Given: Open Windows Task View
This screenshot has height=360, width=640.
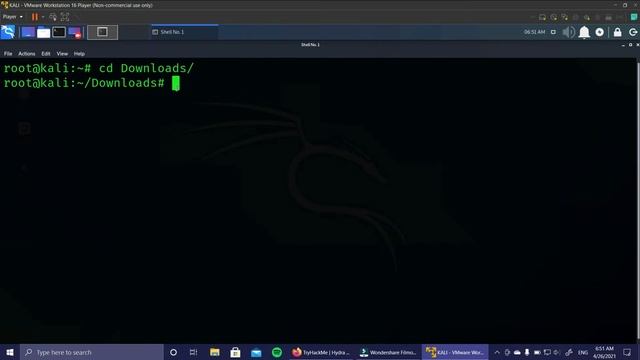Looking at the screenshot, I should tap(193, 352).
